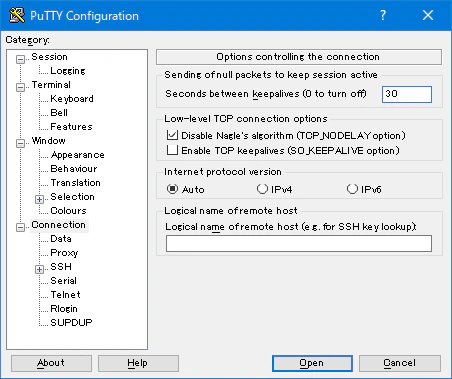Click the PuTTY icon in title bar
Screen dimensions: 452x379
pyautogui.click(x=17, y=15)
